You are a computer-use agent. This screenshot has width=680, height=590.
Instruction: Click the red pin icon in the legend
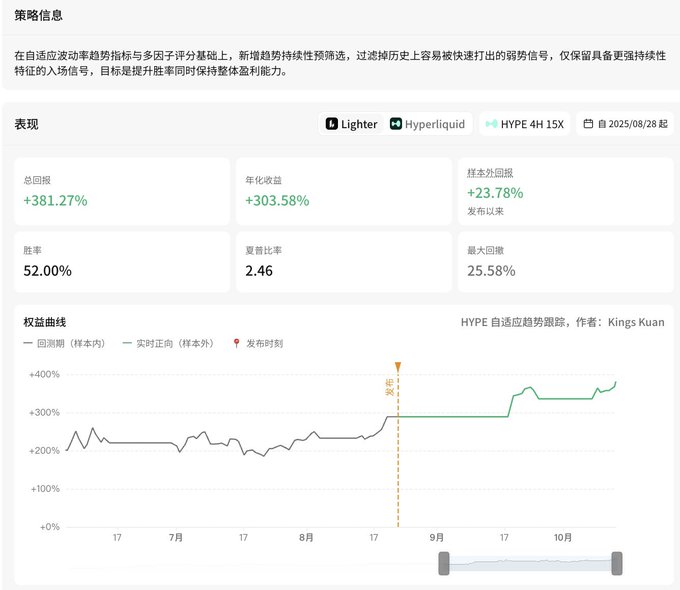point(236,344)
